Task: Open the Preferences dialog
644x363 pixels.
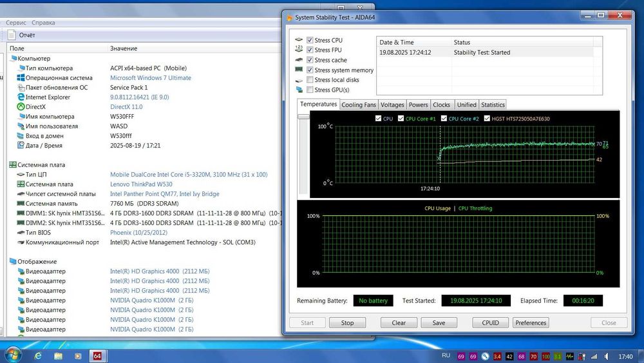Action: (531, 323)
